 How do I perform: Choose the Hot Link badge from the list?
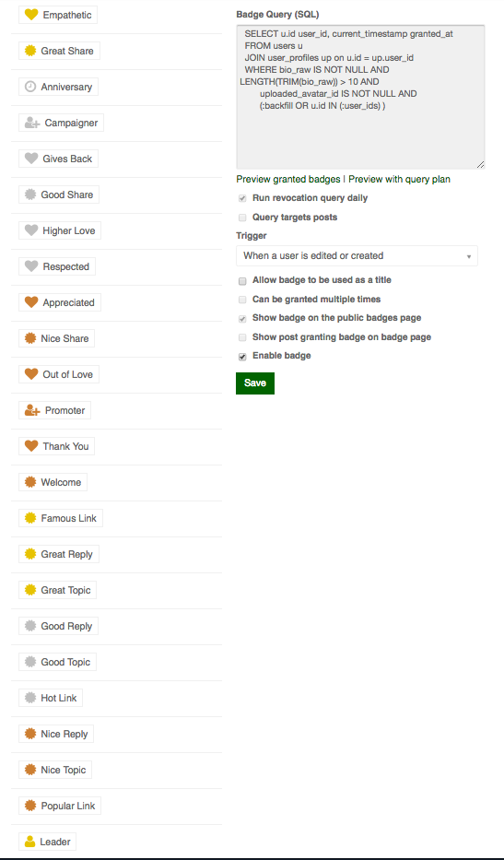pos(51,698)
